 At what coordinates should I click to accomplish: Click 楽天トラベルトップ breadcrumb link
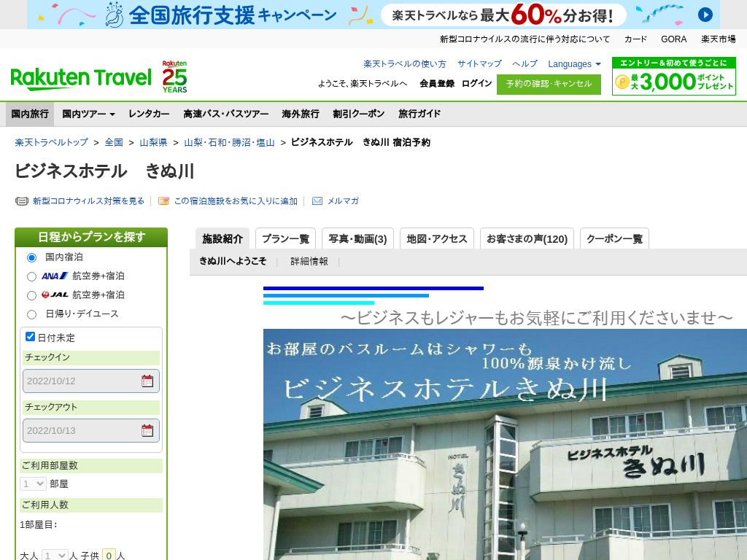coord(52,142)
